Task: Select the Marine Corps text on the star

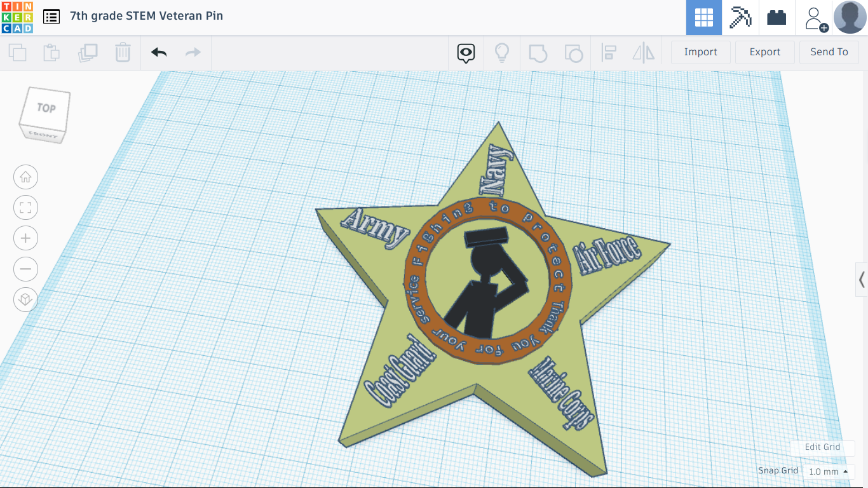Action: (562, 393)
